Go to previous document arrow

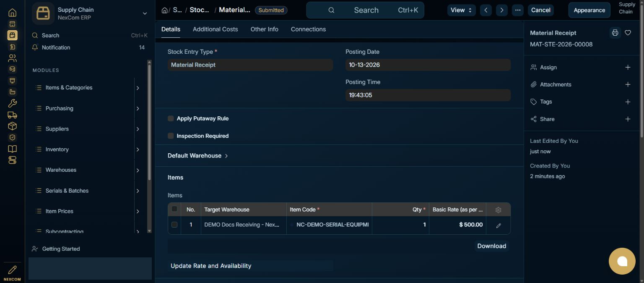(x=486, y=10)
